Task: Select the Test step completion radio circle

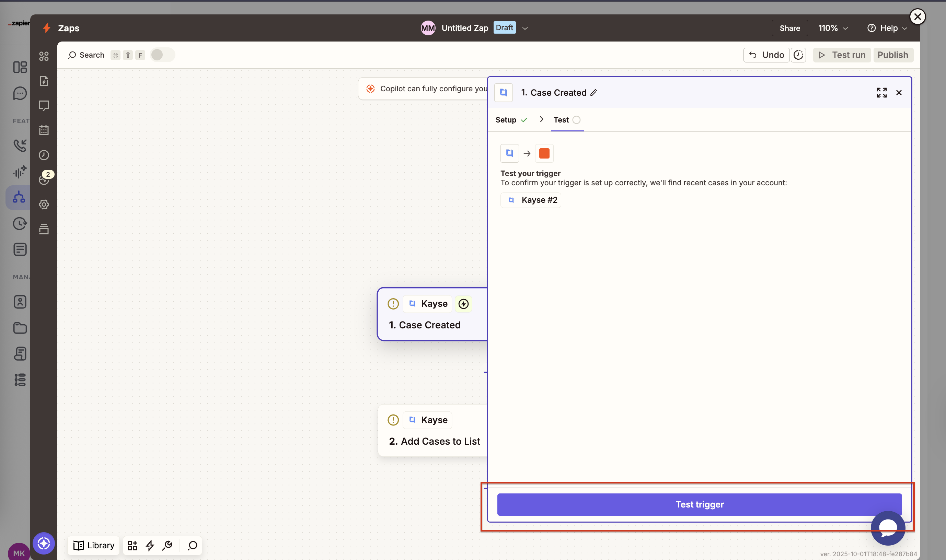Action: point(576,120)
